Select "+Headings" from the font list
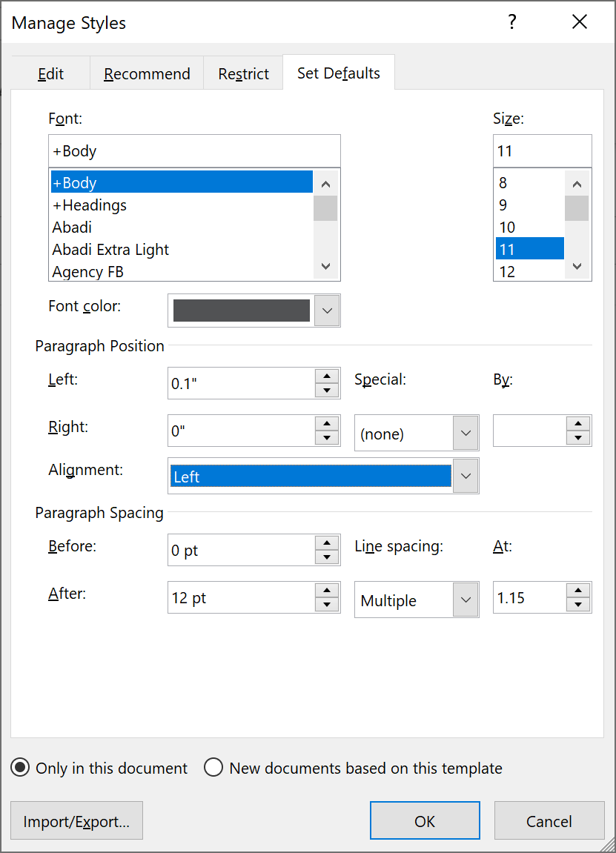Screen dimensions: 616x853 [90, 205]
